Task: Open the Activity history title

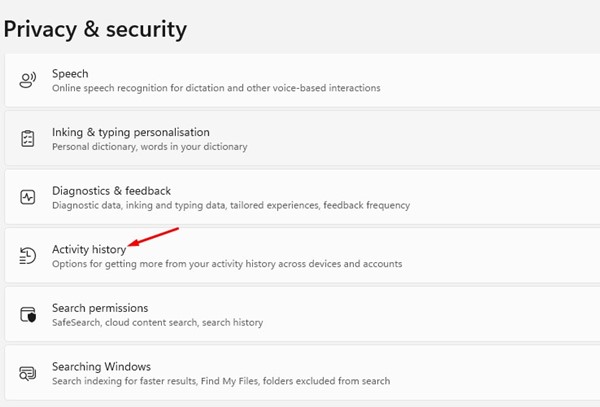Action: click(89, 249)
